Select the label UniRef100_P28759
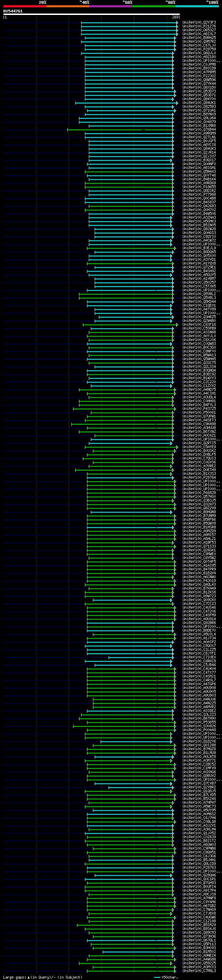The height and width of the screenshot is (980, 222). (199, 49)
